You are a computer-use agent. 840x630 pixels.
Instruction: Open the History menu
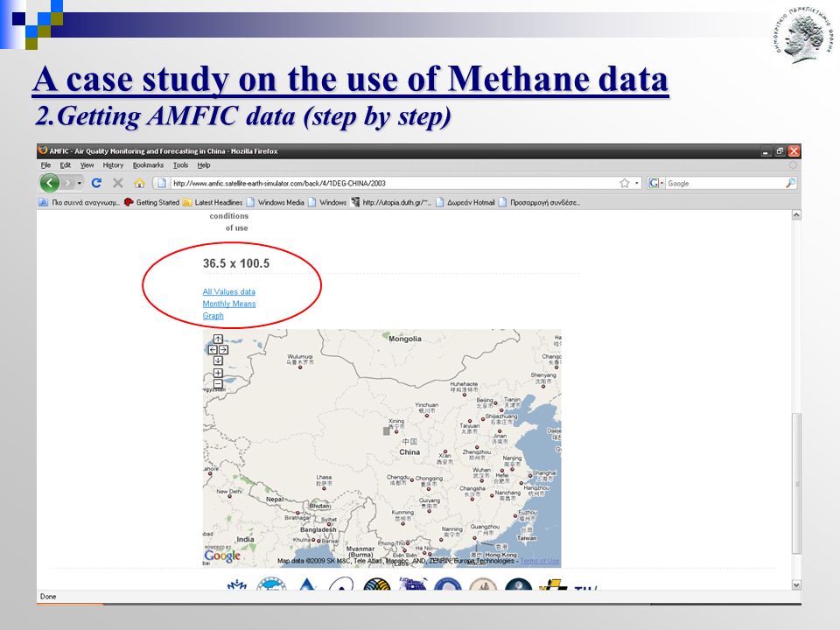click(113, 165)
